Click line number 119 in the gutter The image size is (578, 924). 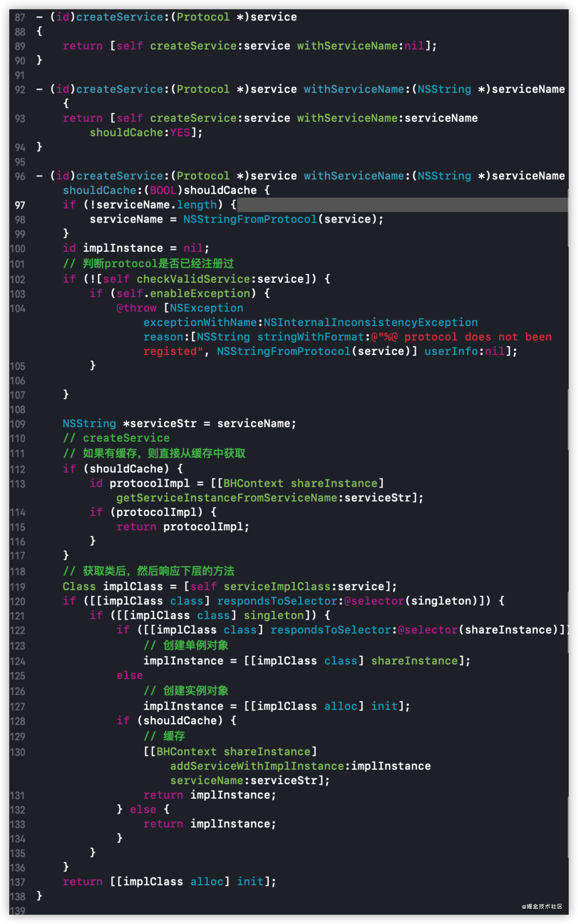coord(18,587)
